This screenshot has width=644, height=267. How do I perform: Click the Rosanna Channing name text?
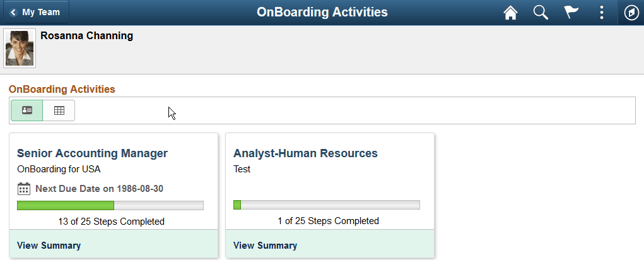pyautogui.click(x=86, y=36)
